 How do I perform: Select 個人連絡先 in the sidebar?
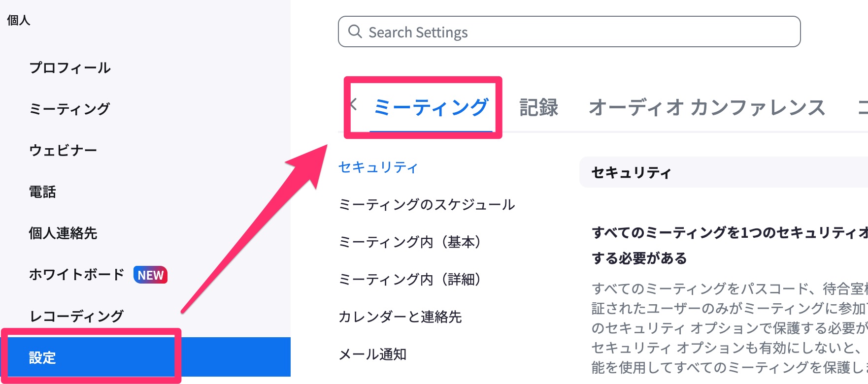point(63,233)
